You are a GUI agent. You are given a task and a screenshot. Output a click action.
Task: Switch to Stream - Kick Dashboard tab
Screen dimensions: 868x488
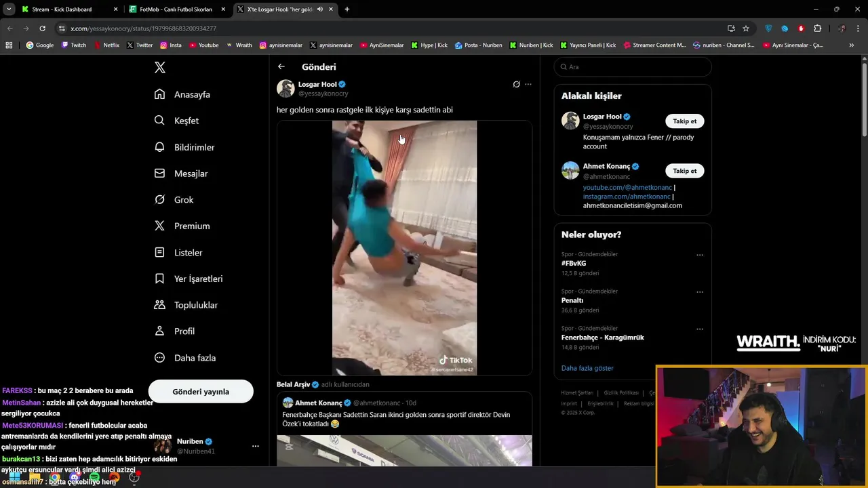pyautogui.click(x=68, y=9)
